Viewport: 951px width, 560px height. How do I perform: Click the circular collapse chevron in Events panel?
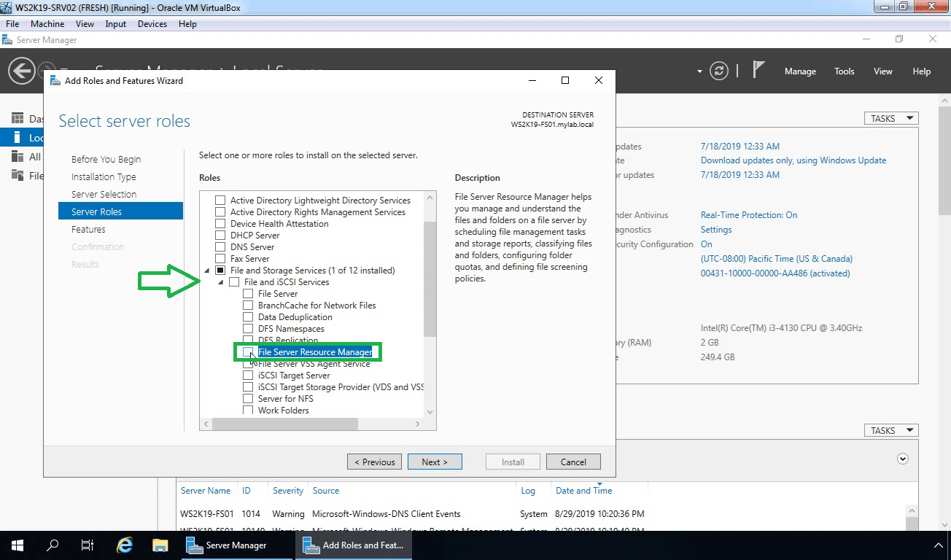click(903, 459)
